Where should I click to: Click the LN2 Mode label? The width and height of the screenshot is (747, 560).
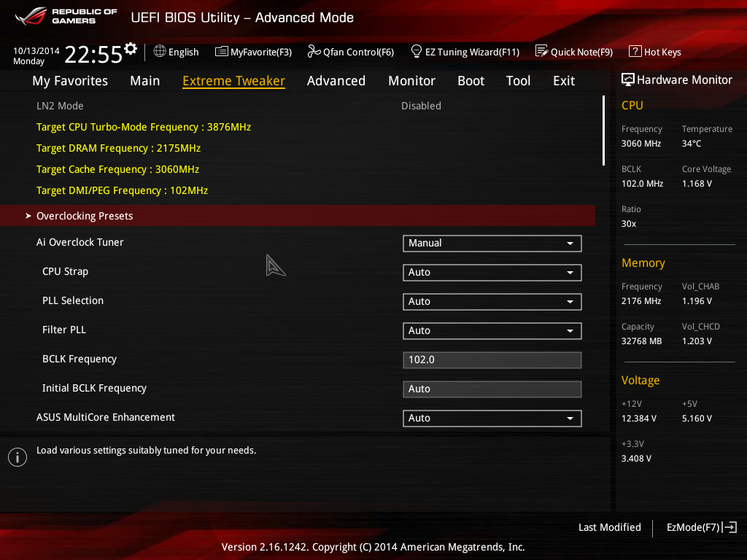60,106
